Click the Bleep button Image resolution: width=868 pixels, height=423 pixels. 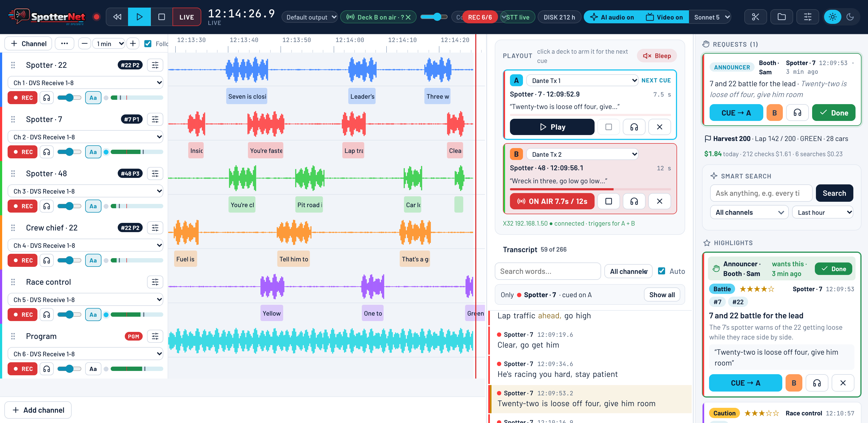coord(657,56)
